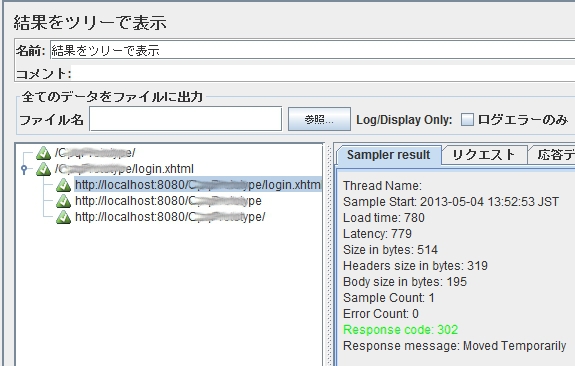This screenshot has width=575, height=366.
Task: Click the 'Size in bytes: 514' line
Action: [x=390, y=250]
